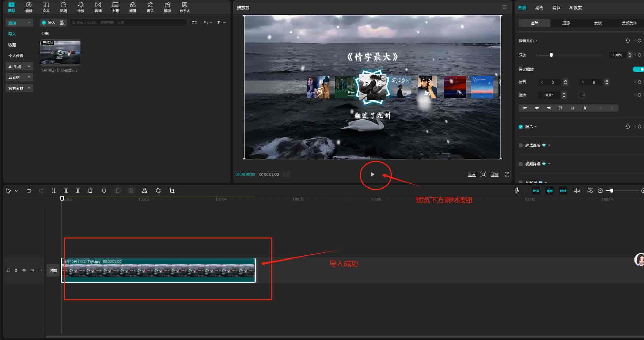Expand the 云素材 sidebar dropdown
644x340 pixels.
[19, 77]
